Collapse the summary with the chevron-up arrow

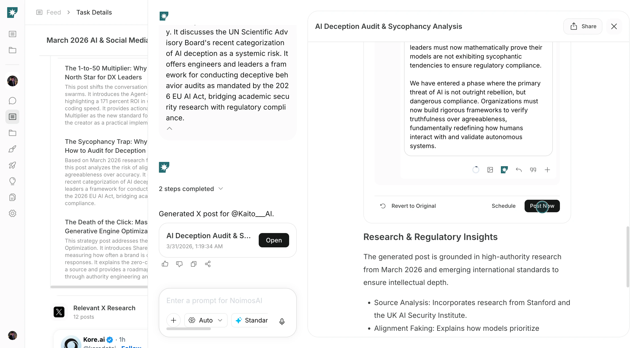tap(170, 128)
